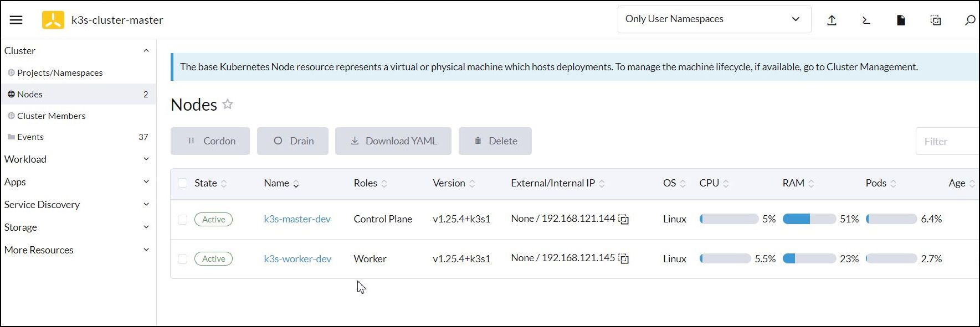Click the Filter input field
The width and height of the screenshot is (980, 327).
coord(947,142)
